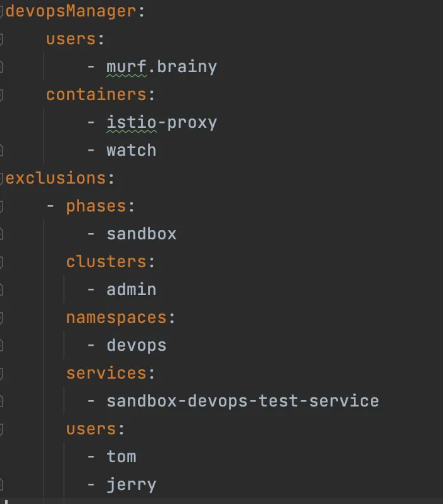
Task: Collapse the devopsManager block fold marker
Action: (1, 11)
